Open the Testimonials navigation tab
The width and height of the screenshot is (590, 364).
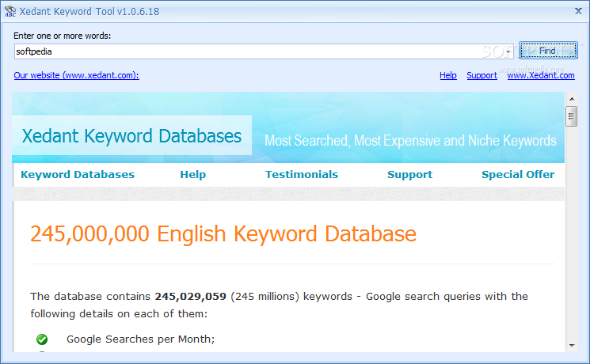[302, 174]
